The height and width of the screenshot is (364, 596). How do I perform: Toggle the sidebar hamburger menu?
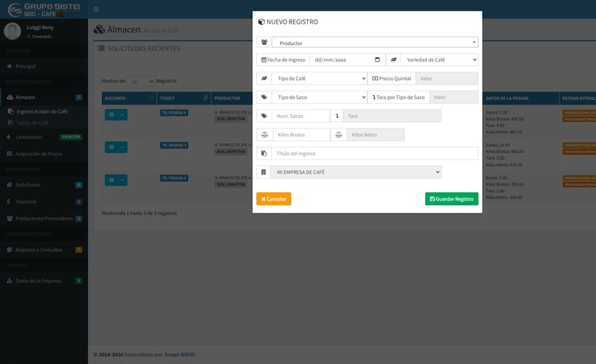point(96,9)
